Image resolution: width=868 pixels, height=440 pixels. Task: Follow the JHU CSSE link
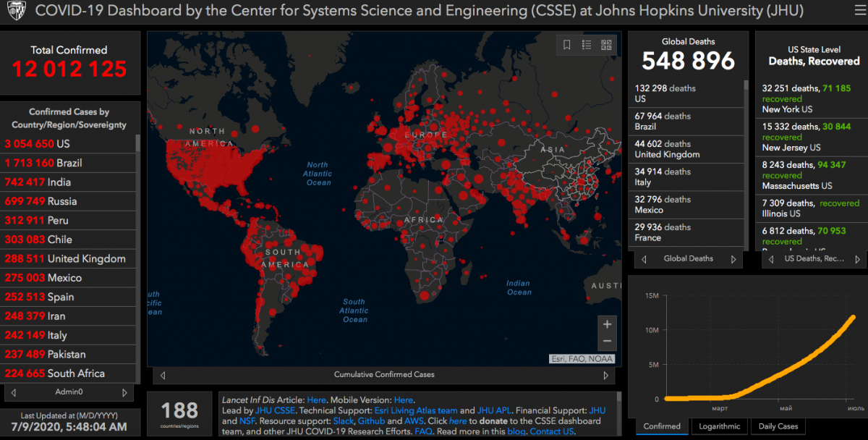[x=276, y=410]
